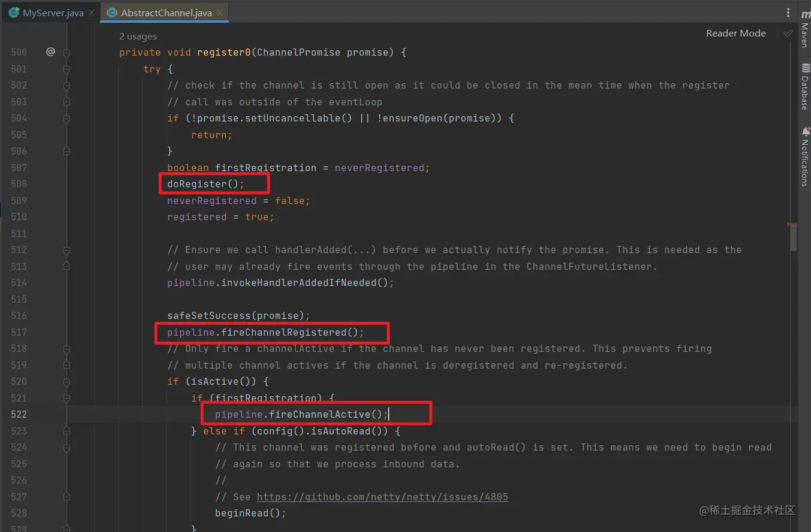Click fold end marker on line 506
The height and width of the screenshot is (532, 811).
coord(66,151)
